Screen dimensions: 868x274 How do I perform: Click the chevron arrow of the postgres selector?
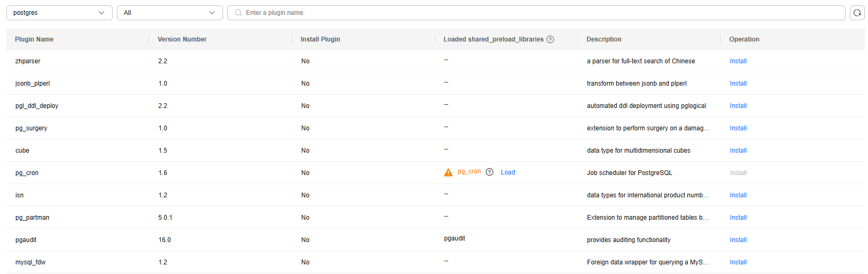click(101, 13)
